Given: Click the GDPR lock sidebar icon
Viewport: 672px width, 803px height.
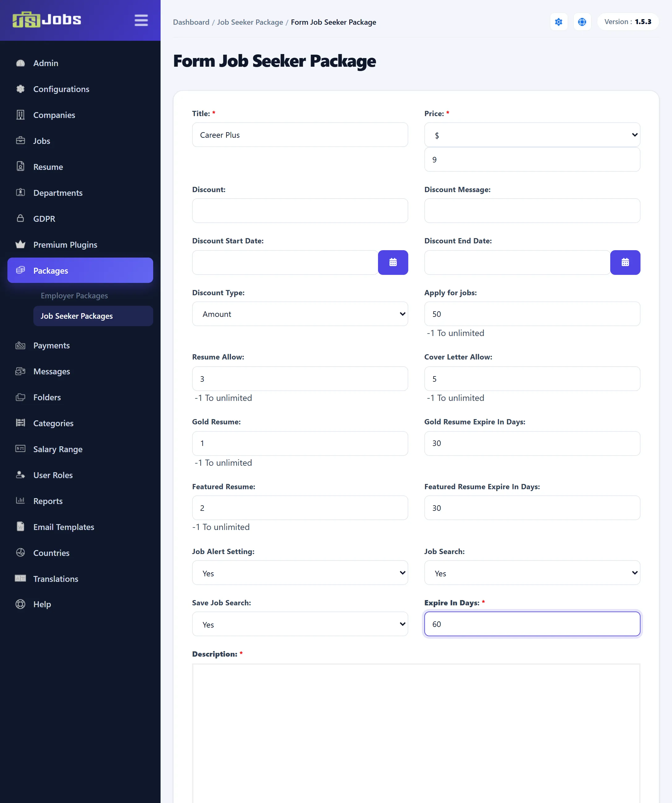Looking at the screenshot, I should click(x=21, y=218).
